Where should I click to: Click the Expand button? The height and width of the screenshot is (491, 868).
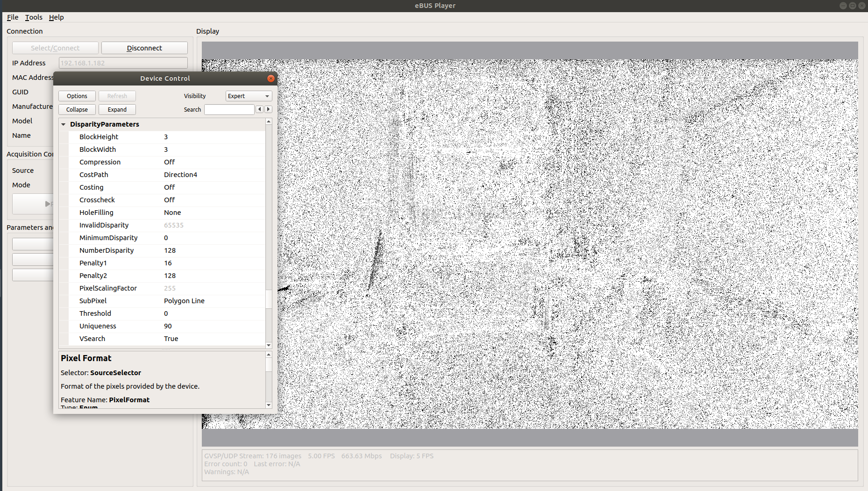(x=117, y=109)
